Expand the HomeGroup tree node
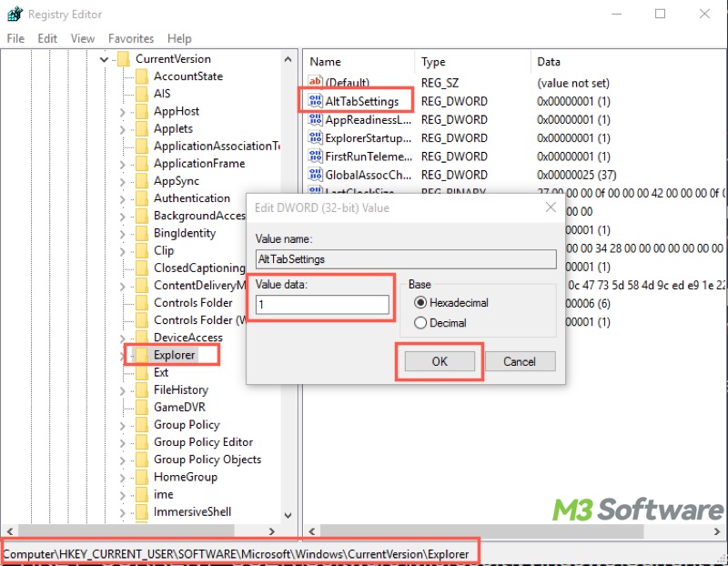Image resolution: width=728 pixels, height=566 pixels. pos(122,478)
